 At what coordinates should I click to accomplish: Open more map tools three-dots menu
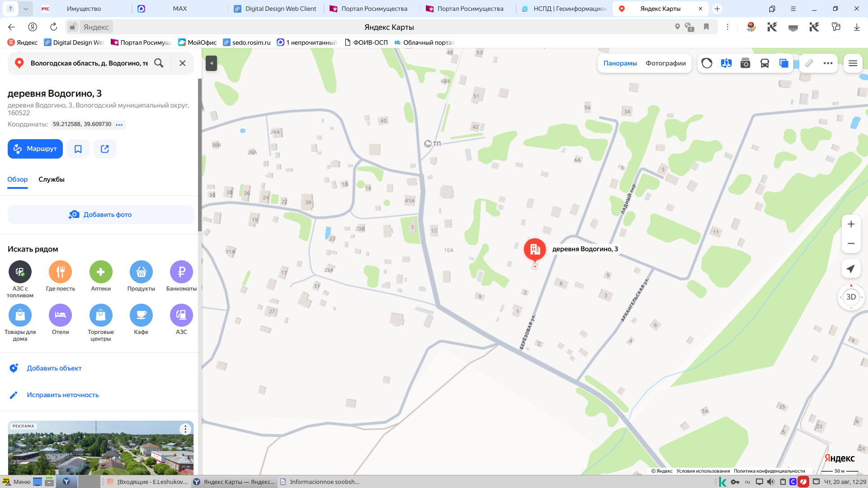pos(828,63)
